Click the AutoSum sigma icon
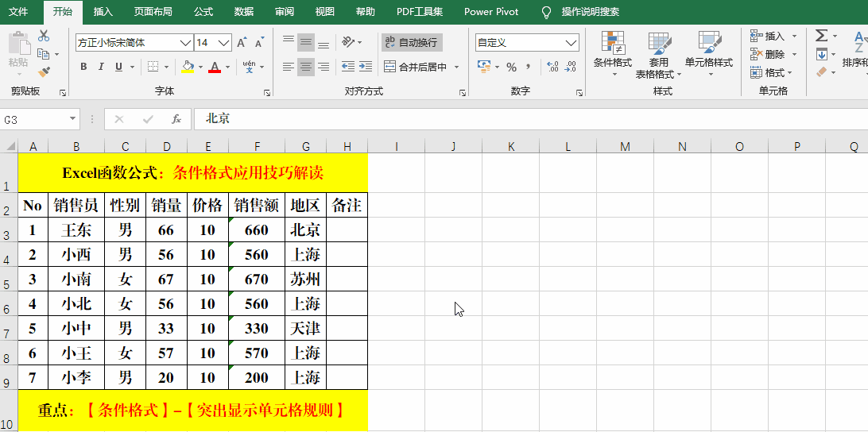868x432 pixels. click(822, 36)
